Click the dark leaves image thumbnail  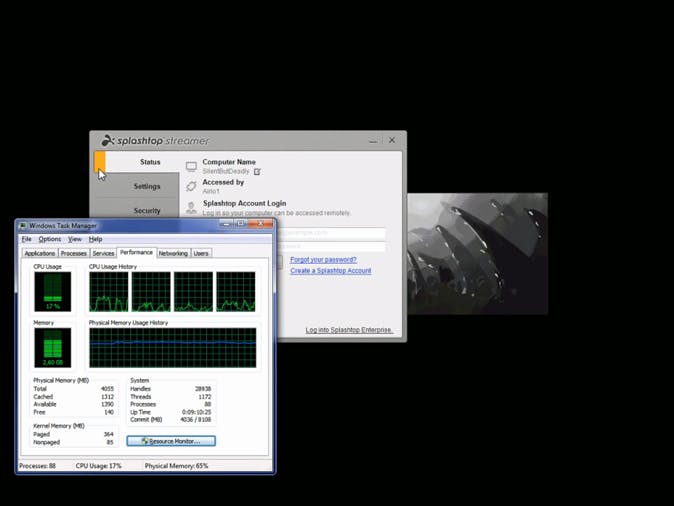pos(478,254)
